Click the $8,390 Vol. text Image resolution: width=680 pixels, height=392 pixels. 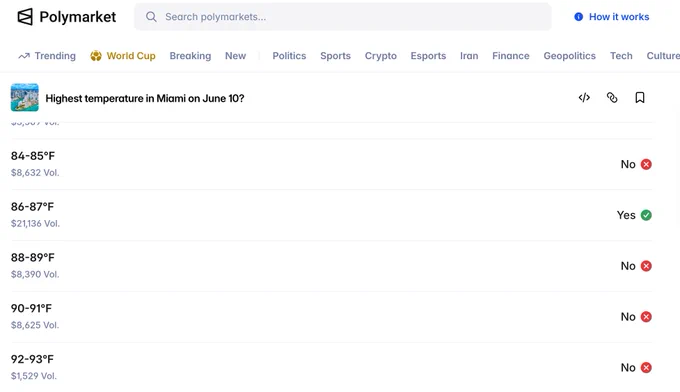35,274
